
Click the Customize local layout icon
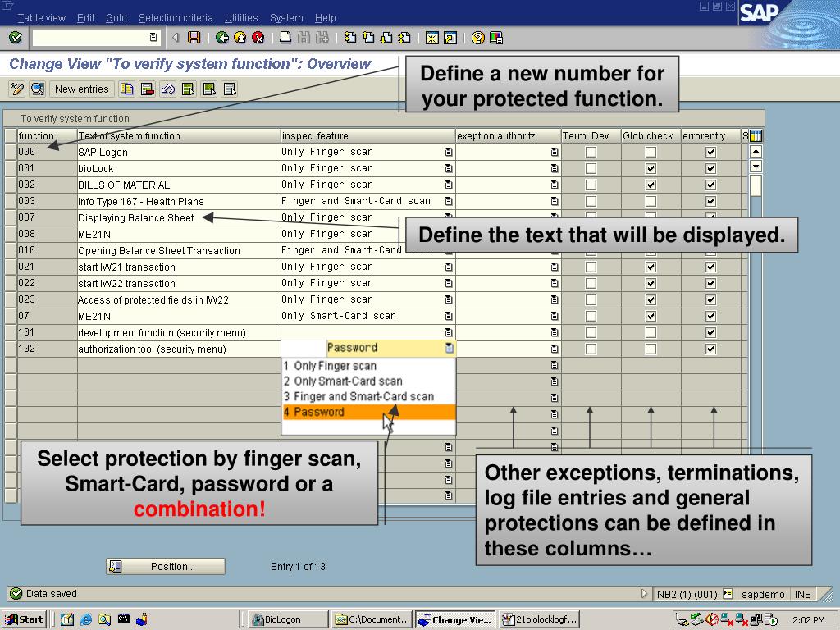496,38
